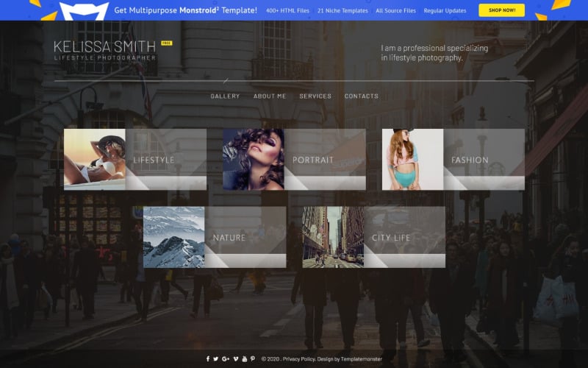
Task: Open the Google Plus icon link
Action: 226,358
